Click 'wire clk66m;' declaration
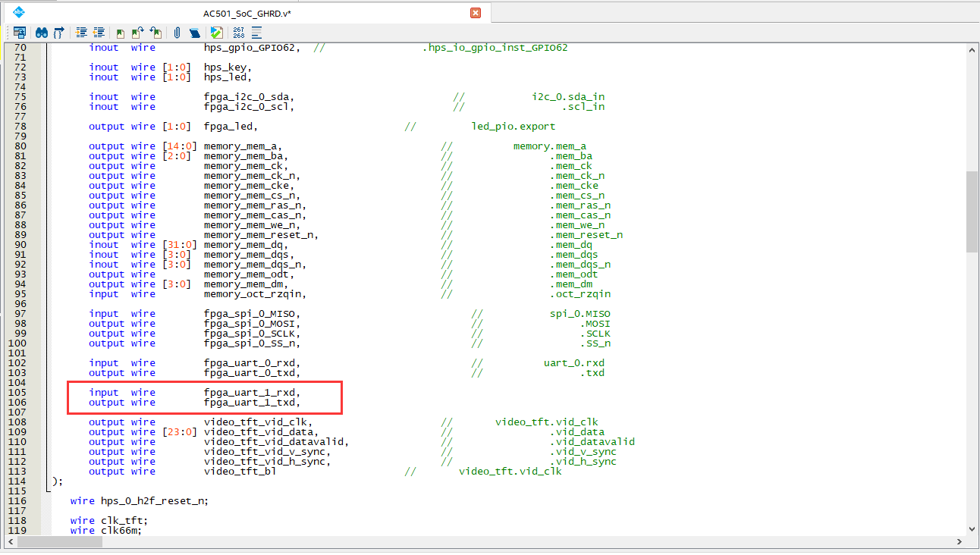Viewport: 980px width, 555px height. click(x=106, y=531)
